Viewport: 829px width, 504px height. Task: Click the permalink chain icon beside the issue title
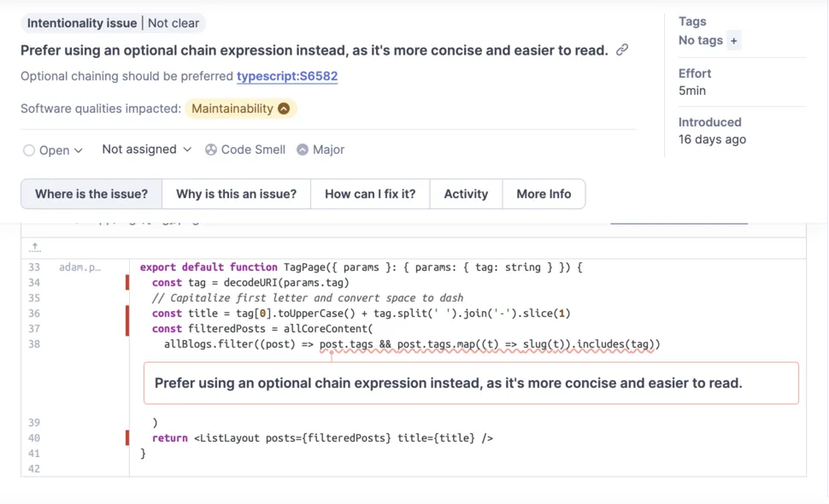pyautogui.click(x=622, y=50)
